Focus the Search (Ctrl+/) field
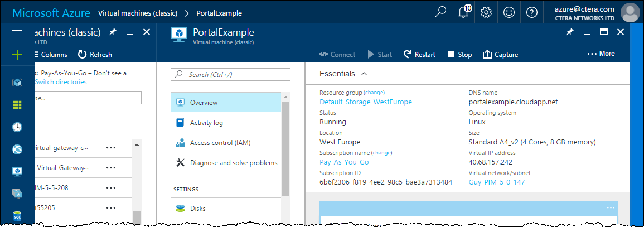Screen dimensions: 644x227 (x=230, y=74)
